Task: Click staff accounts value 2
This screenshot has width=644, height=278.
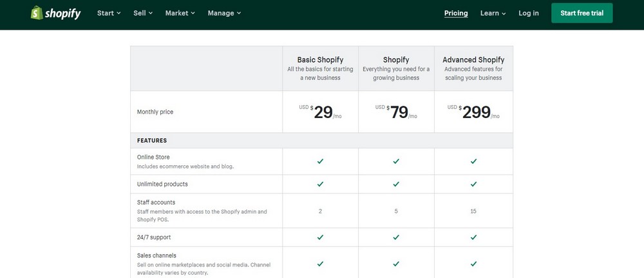Action: point(320,211)
